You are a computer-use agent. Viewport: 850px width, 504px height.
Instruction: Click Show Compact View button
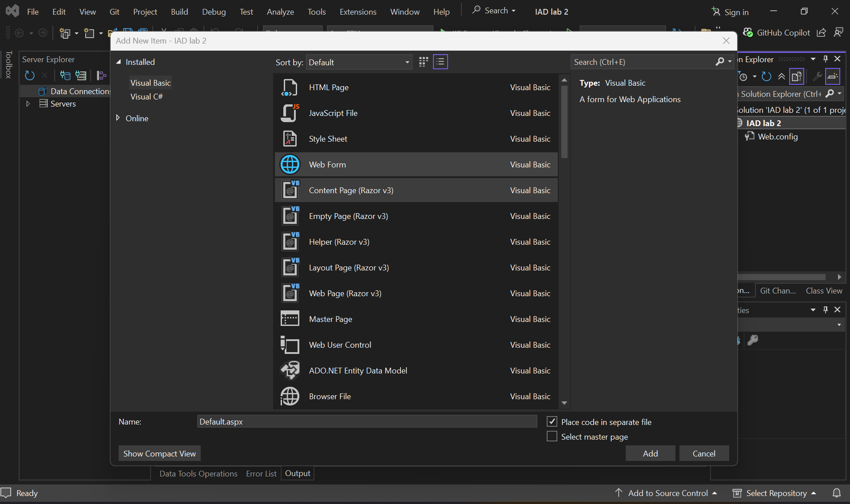point(159,453)
